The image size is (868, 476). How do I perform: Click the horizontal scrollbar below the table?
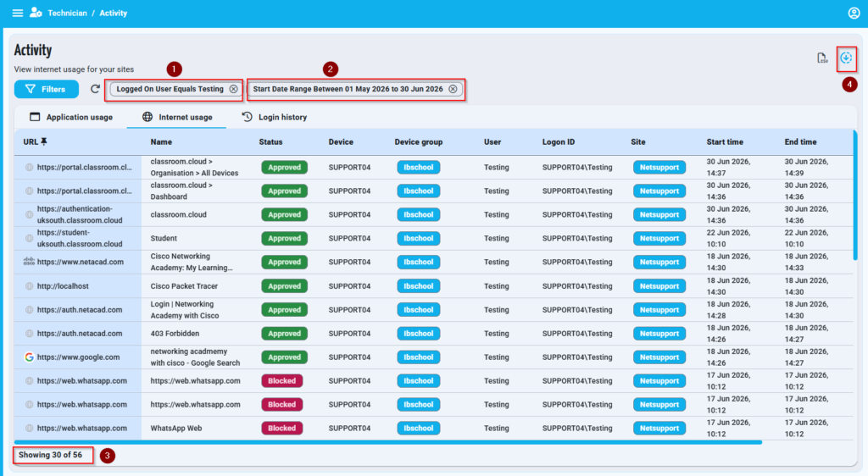388,442
